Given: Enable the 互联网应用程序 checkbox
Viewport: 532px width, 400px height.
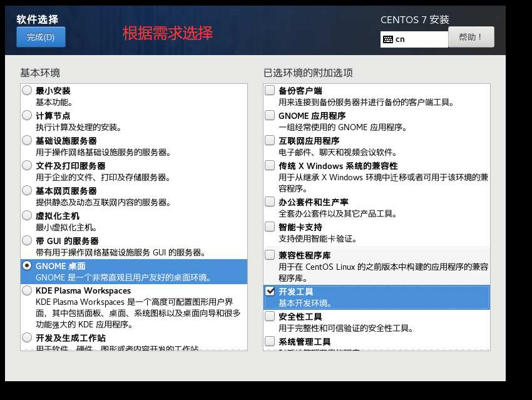Looking at the screenshot, I should (270, 140).
